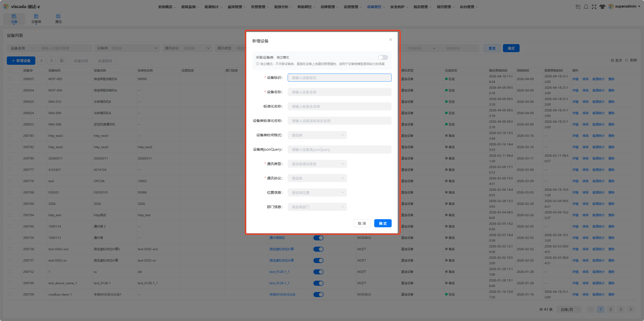The image size is (644, 321).
Task: Go to page 2 of the device list
Action: coord(610,309)
